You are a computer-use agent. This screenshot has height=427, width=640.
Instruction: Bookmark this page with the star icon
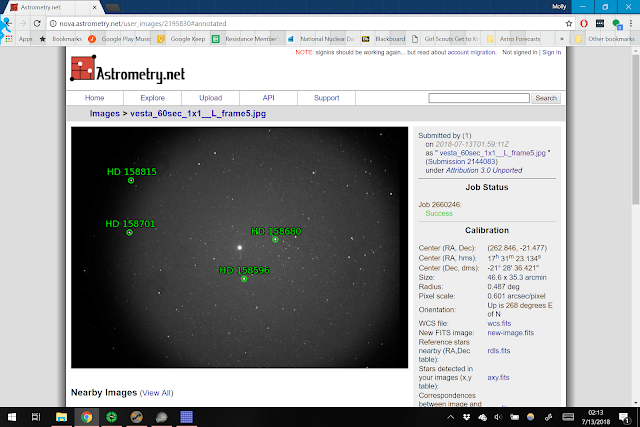click(569, 24)
